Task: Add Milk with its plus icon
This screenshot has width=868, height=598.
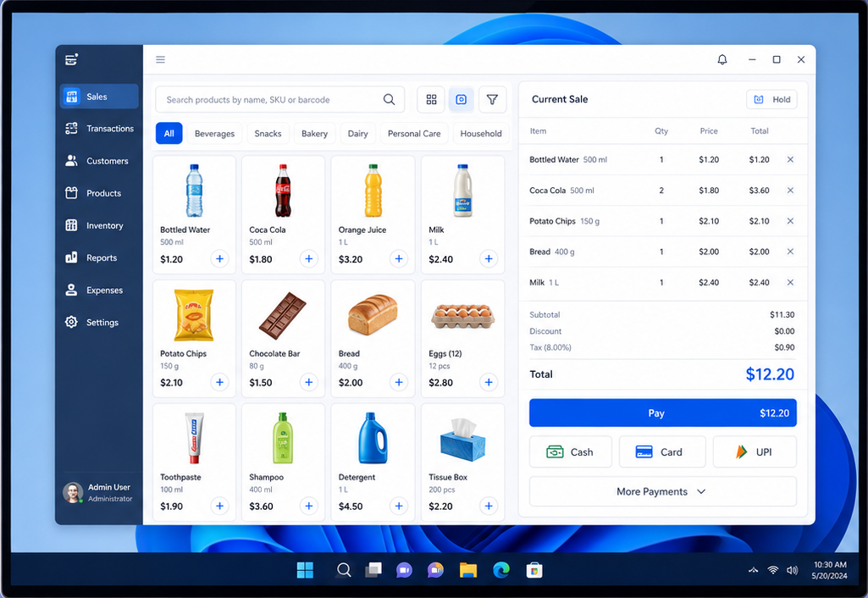Action: 489,258
